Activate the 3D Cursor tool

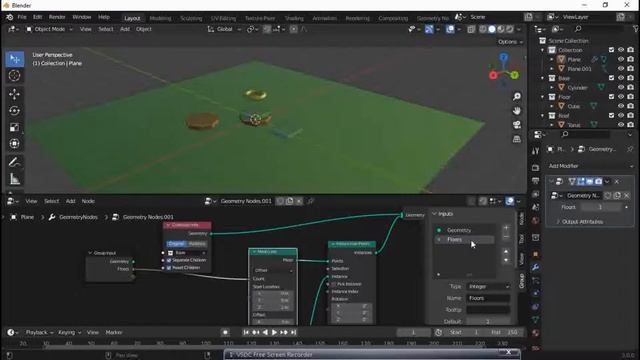pos(15,76)
